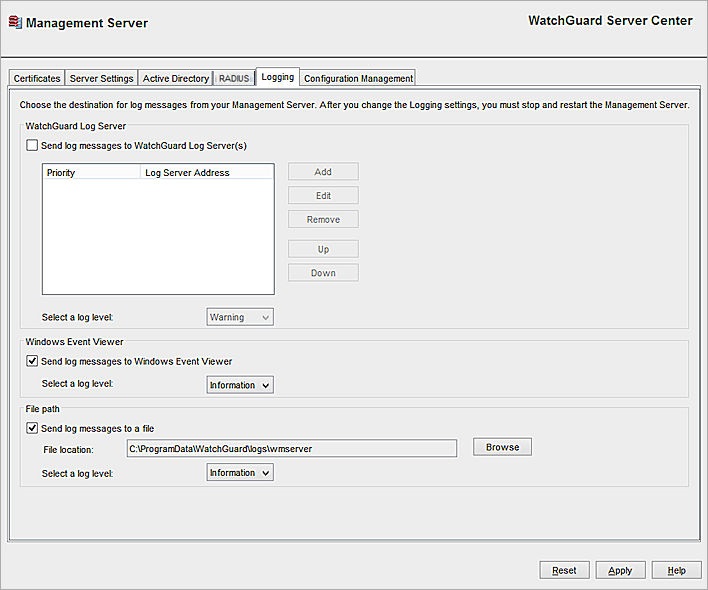This screenshot has width=708, height=590.
Task: Enable sending logs to WatchGuard Log Server(s)
Action: pyautogui.click(x=33, y=146)
